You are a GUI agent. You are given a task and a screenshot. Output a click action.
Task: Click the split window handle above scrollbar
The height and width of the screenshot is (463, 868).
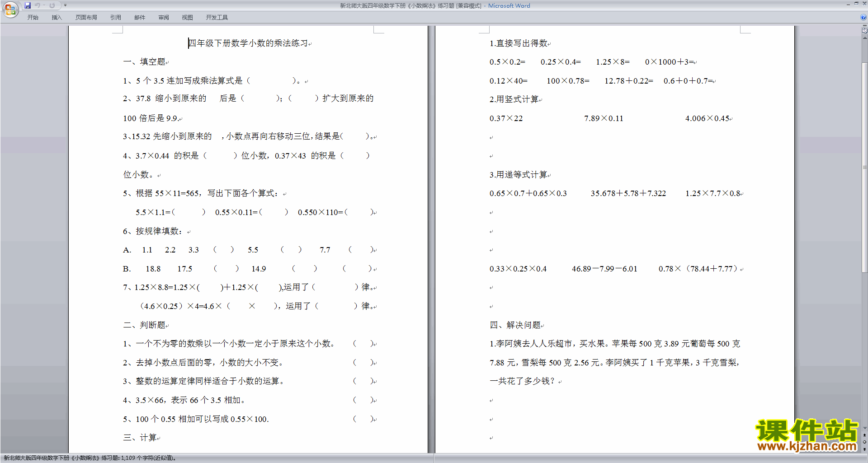coord(864,26)
